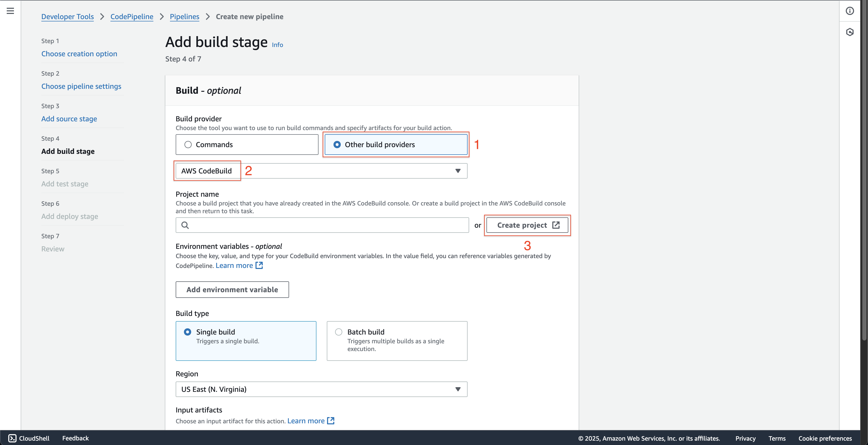Click the 'Add test stage' step text

tap(65, 184)
